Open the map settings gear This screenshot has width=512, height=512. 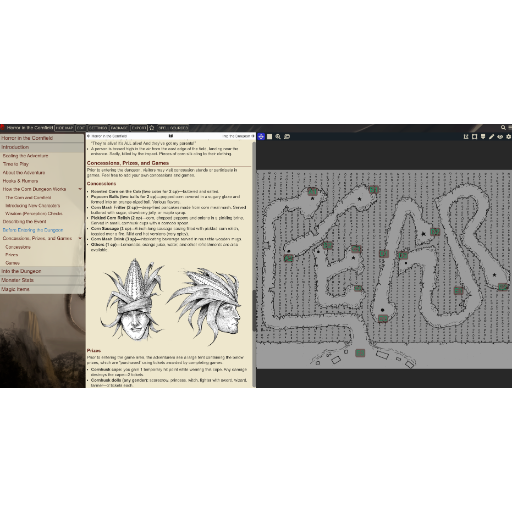(x=508, y=137)
